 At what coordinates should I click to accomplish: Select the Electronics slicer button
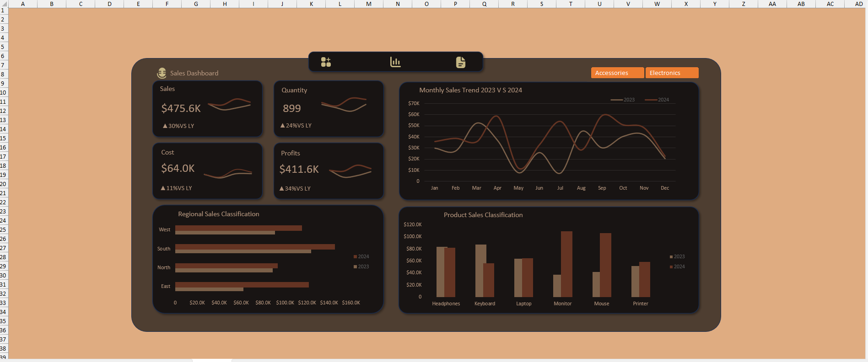click(671, 73)
